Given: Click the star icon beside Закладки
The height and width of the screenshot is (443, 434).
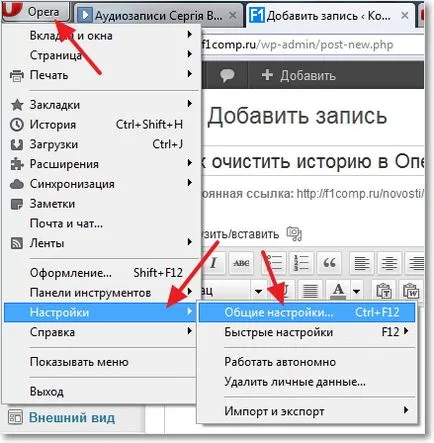Looking at the screenshot, I should coord(17,105).
